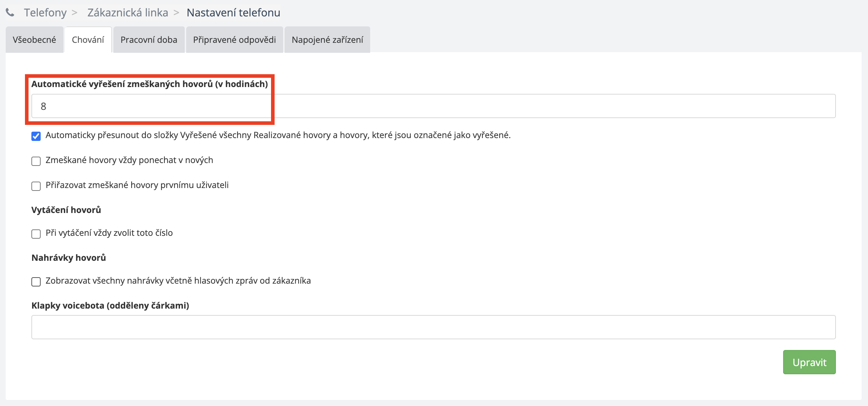Click into Klapky voicebota input field

coord(433,327)
